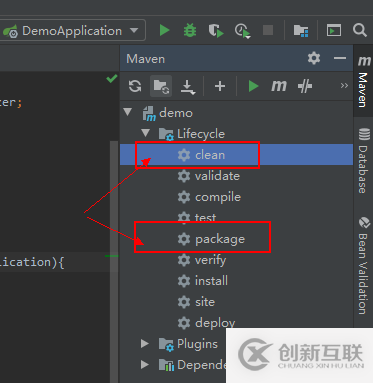The image size is (373, 383).
Task: Open the profiler run icon
Action: [x=242, y=31]
